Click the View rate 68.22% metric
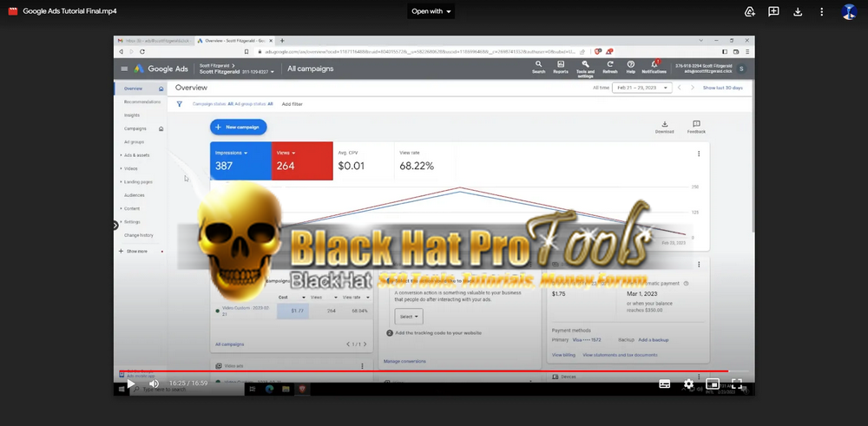The height and width of the screenshot is (426, 868). coord(424,161)
